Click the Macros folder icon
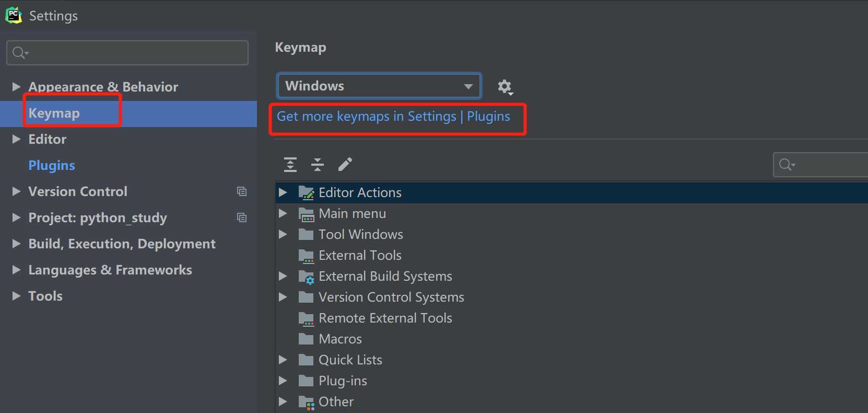Image resolution: width=868 pixels, height=413 pixels. tap(306, 339)
